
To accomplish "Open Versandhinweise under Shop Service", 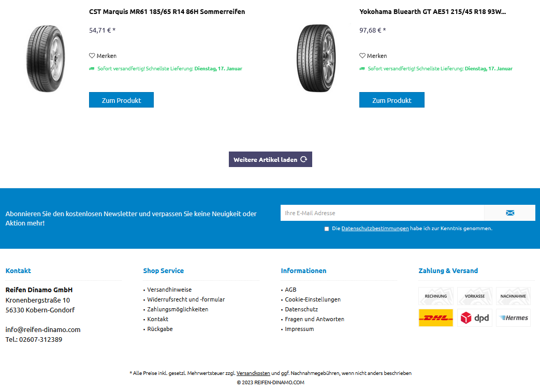I will (x=169, y=290).
